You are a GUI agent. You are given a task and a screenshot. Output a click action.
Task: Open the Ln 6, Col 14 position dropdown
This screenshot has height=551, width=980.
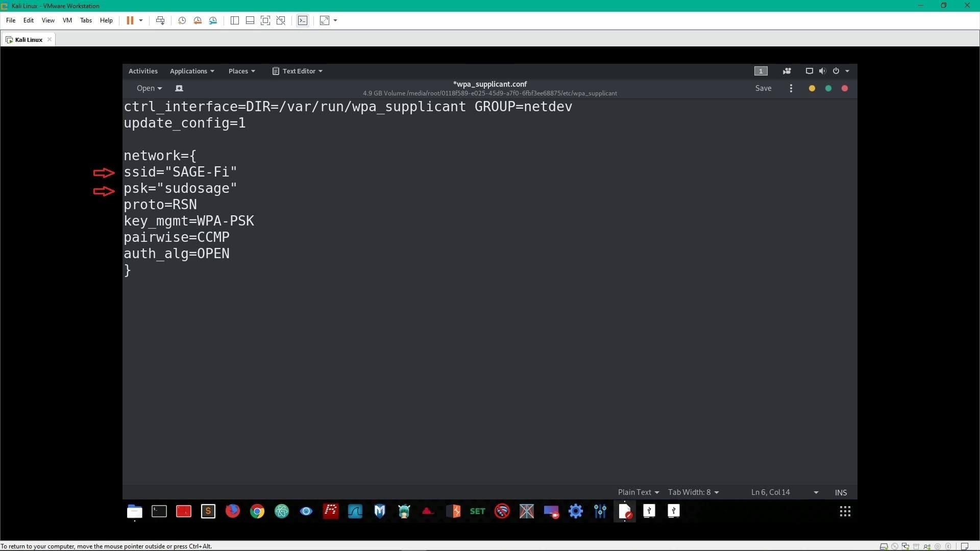tap(785, 492)
